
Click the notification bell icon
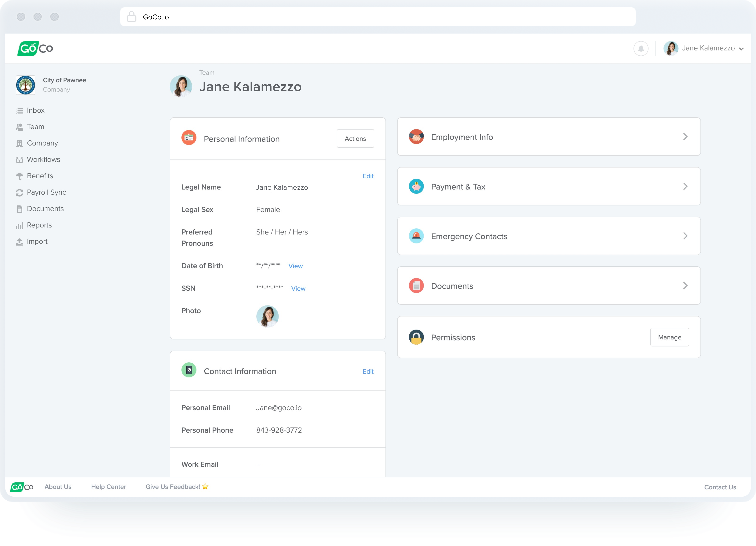[x=640, y=49]
